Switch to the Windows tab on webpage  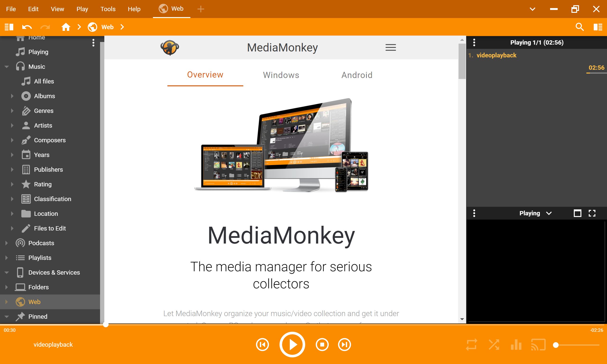click(281, 75)
